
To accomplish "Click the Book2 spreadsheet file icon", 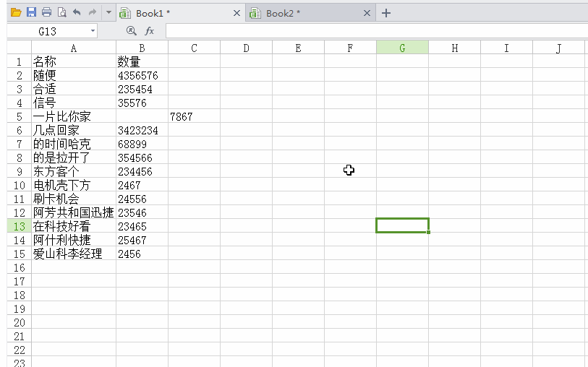I will click(x=255, y=14).
